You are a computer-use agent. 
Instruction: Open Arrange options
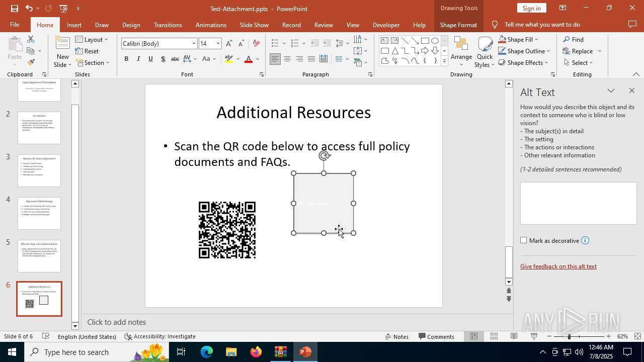[461, 52]
